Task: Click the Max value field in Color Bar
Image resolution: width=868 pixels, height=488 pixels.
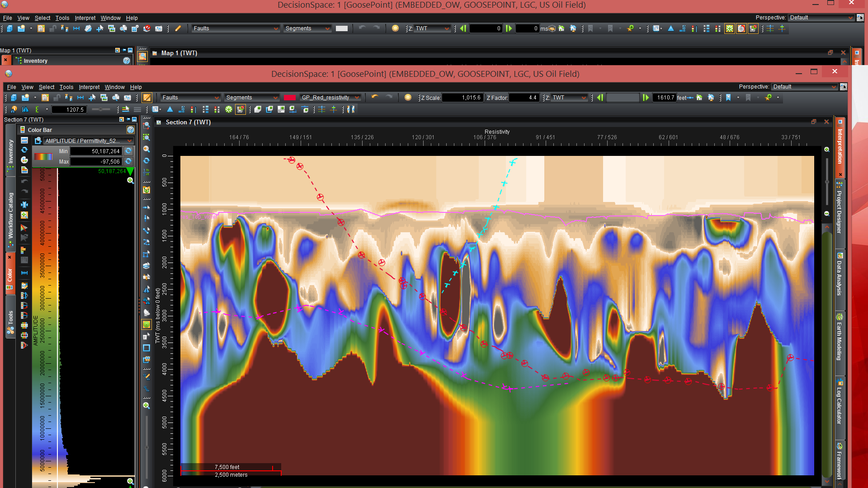Action: (x=96, y=162)
